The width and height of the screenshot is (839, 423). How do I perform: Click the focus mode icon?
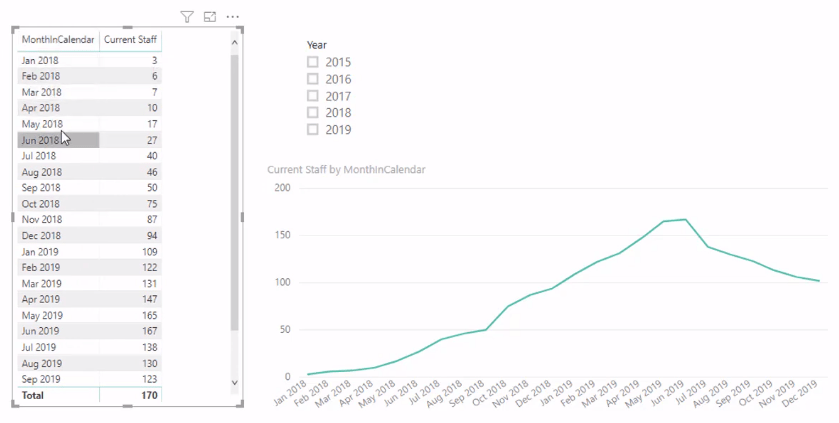(210, 17)
